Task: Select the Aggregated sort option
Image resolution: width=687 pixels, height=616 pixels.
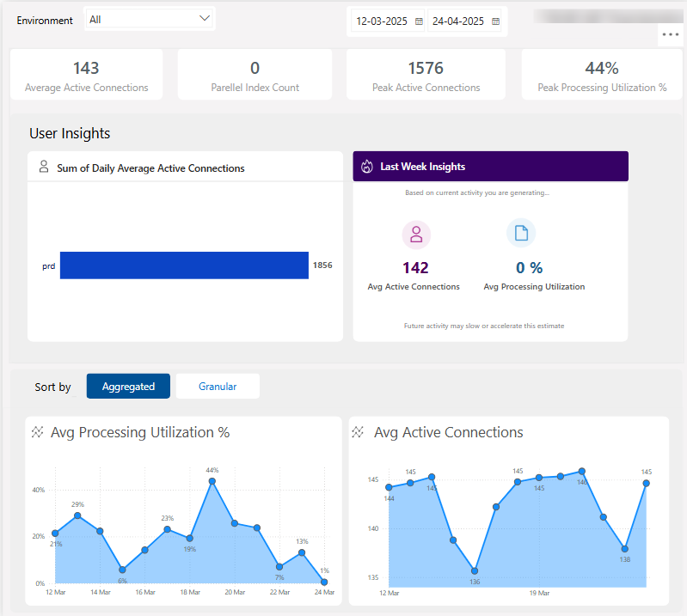Action: coord(128,386)
